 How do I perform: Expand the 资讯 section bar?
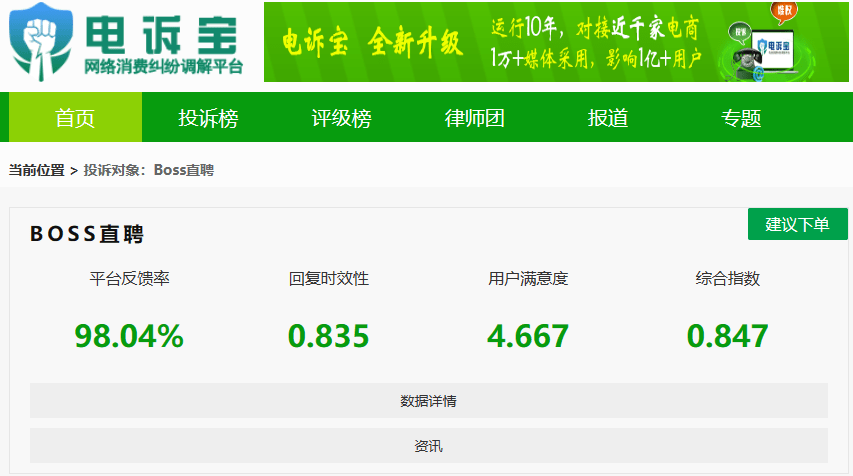428,446
